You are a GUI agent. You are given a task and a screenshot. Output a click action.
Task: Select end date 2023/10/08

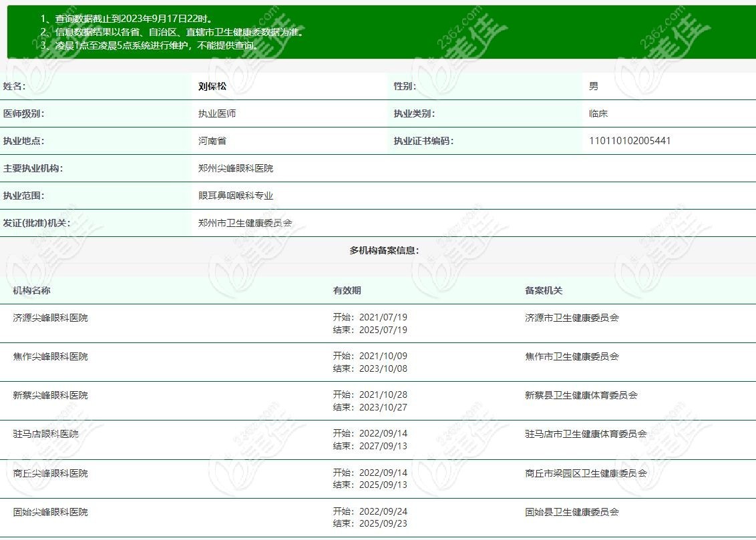coord(383,368)
